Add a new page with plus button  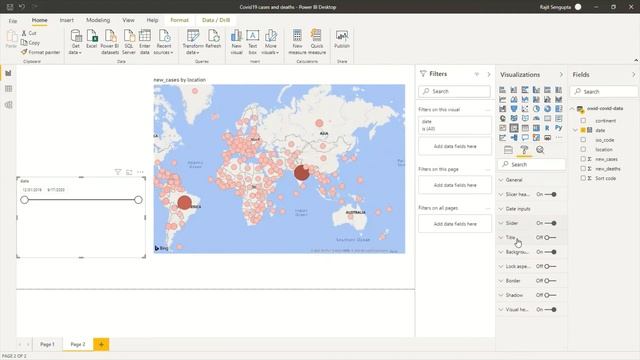[x=101, y=344]
